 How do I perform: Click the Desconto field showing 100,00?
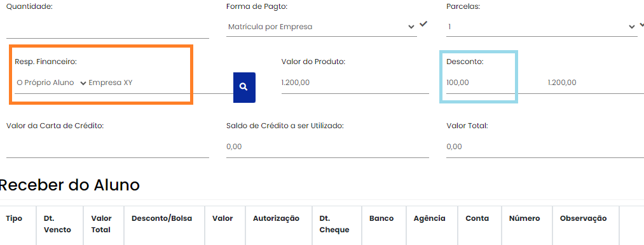[x=479, y=83]
